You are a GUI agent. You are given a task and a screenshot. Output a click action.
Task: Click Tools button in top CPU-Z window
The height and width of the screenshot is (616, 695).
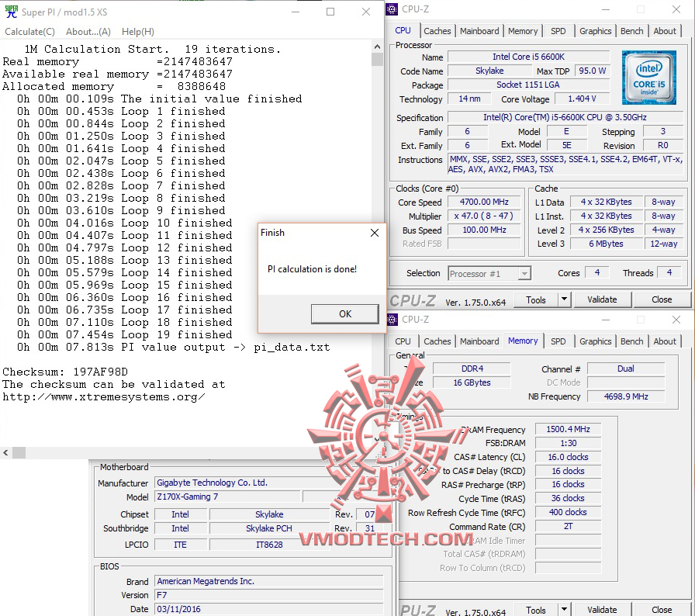[536, 300]
